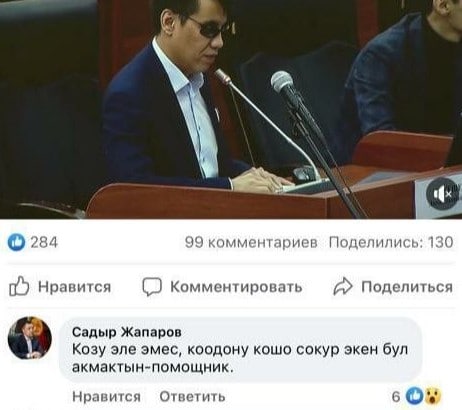Image resolution: width=462 pixels, height=410 pixels.
Task: Click the comment's blue like reaction icon
Action: 415,396
